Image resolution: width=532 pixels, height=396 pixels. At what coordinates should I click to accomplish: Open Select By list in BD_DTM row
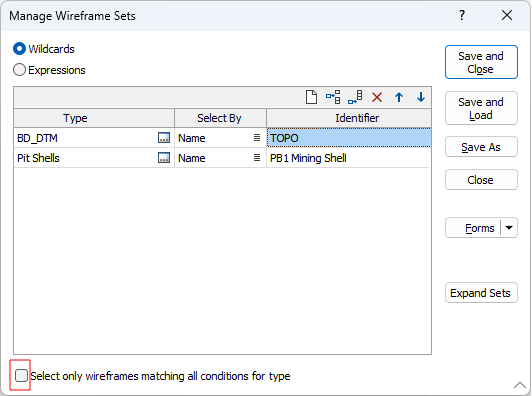click(257, 138)
